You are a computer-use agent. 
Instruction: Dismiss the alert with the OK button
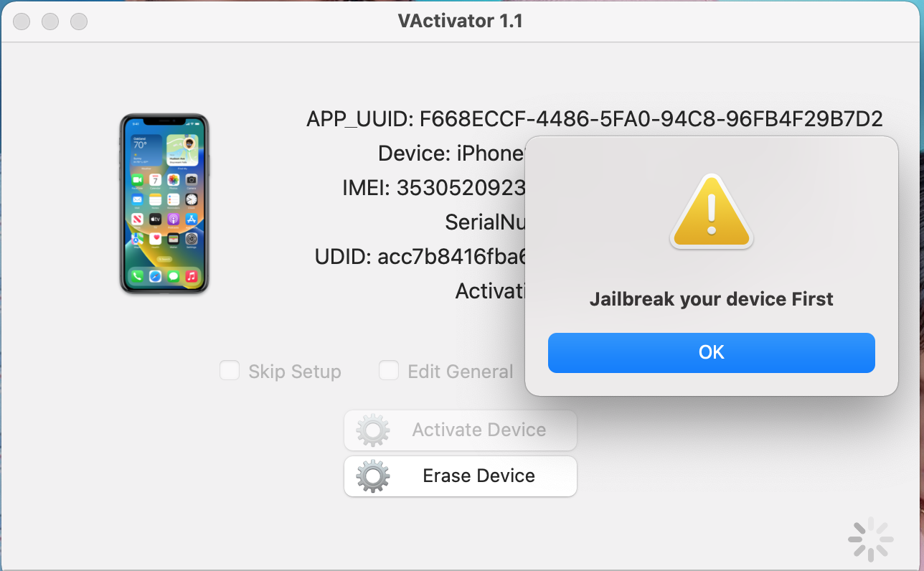[712, 352]
